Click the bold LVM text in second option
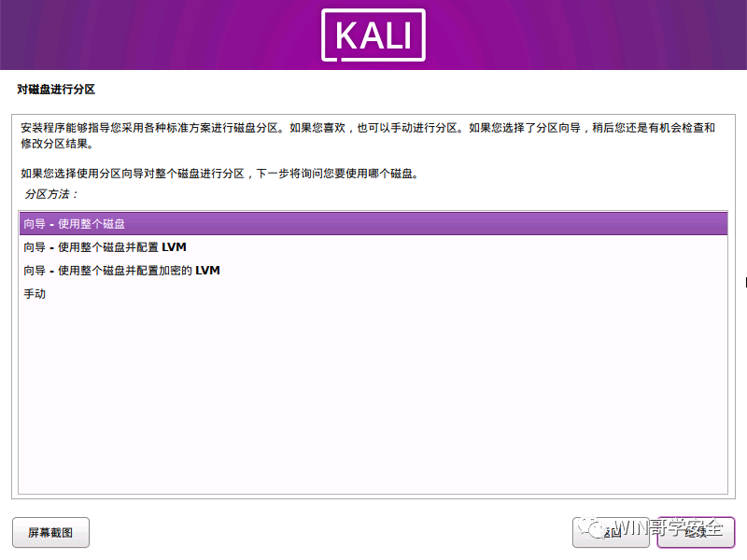747x560 pixels. (x=174, y=247)
